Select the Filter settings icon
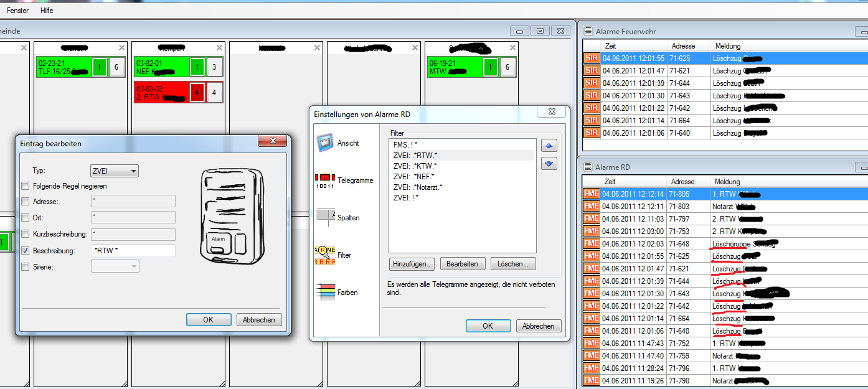The height and width of the screenshot is (389, 868). tap(326, 255)
